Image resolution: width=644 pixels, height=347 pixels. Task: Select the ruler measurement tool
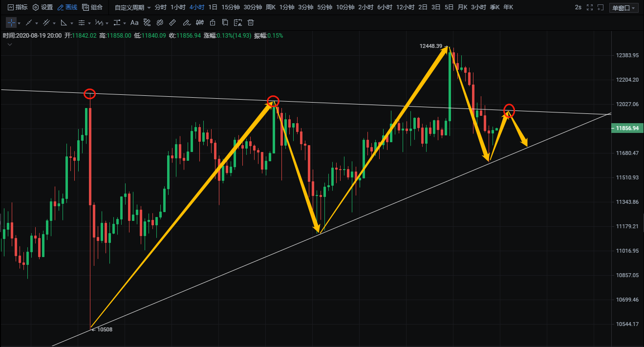tap(172, 22)
